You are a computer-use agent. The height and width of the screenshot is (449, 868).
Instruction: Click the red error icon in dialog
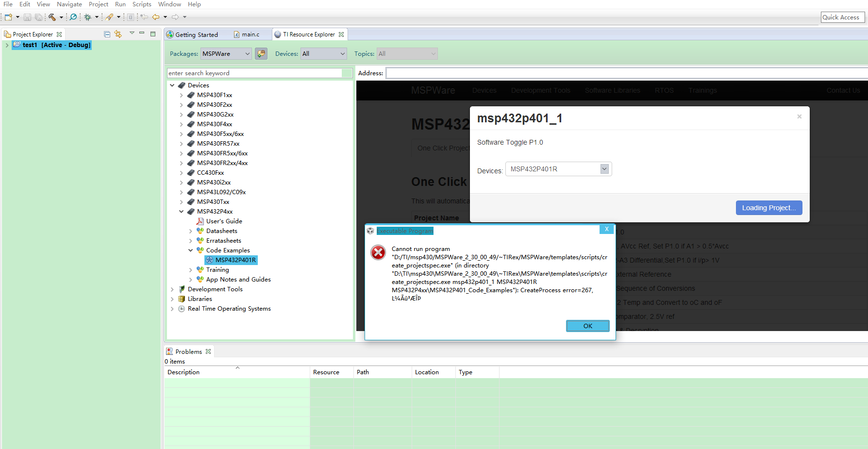[378, 252]
